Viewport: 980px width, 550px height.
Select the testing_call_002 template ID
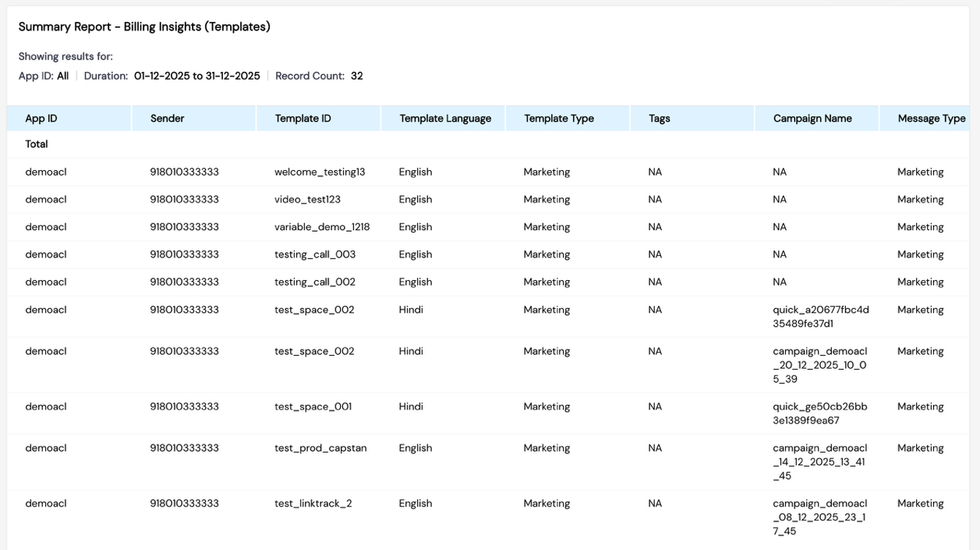click(315, 282)
